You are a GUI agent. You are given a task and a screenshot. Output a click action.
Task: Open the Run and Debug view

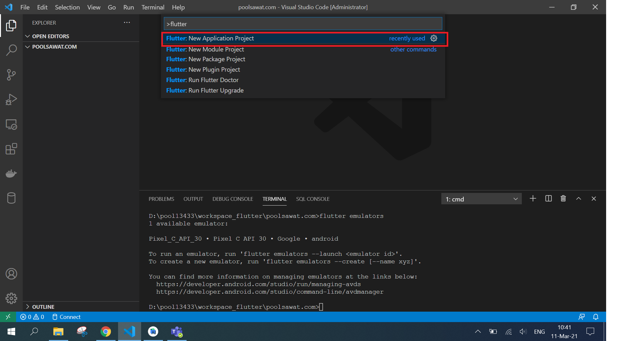tap(11, 99)
